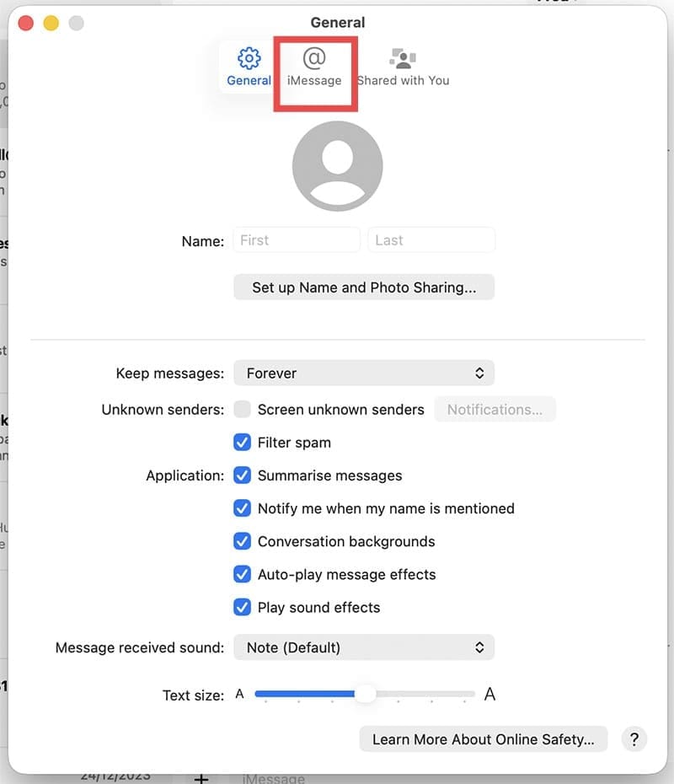Turn off Conversation backgrounds
This screenshot has height=784, width=674.
pyautogui.click(x=243, y=541)
